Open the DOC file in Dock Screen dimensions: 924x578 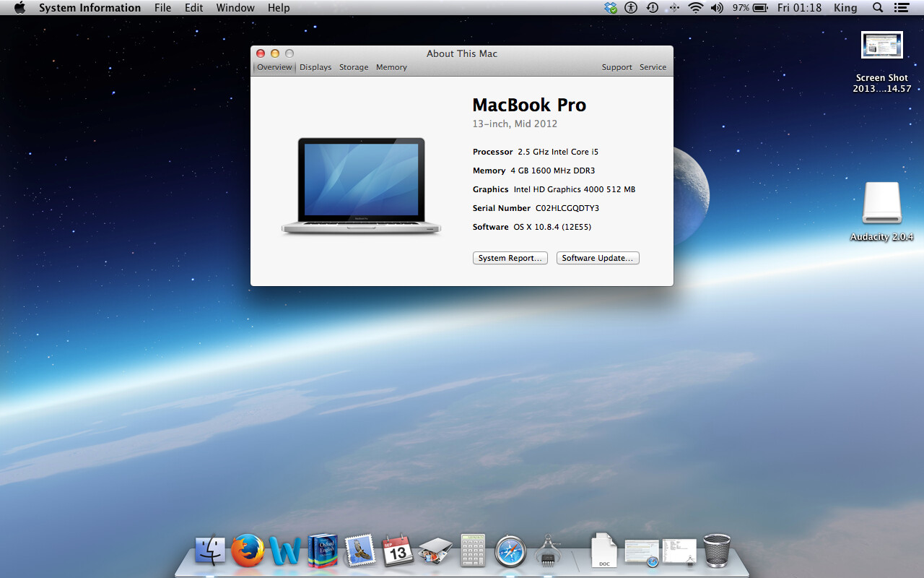coord(604,551)
